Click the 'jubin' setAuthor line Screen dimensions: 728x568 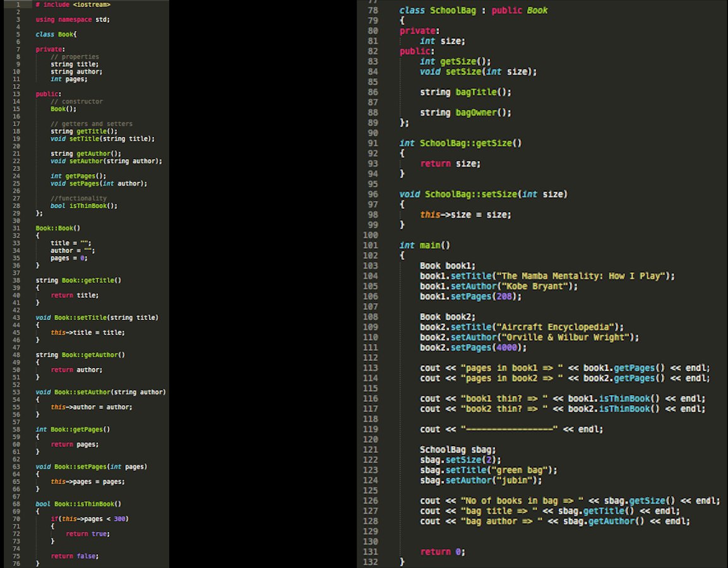[x=481, y=480]
